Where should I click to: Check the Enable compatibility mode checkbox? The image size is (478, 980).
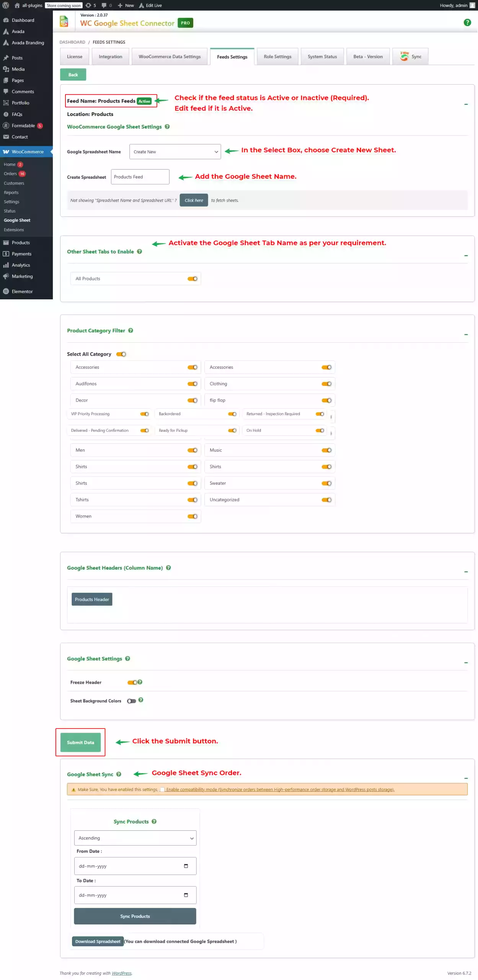click(162, 789)
